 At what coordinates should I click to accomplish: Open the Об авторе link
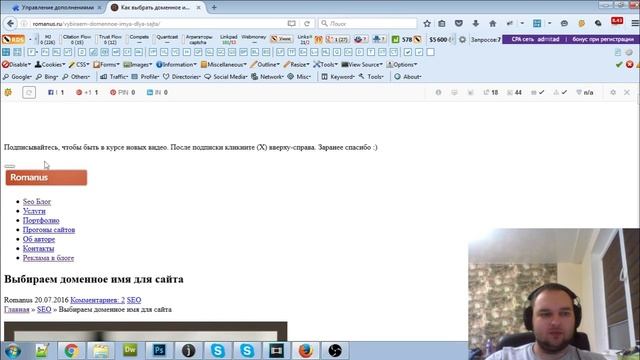(x=39, y=239)
